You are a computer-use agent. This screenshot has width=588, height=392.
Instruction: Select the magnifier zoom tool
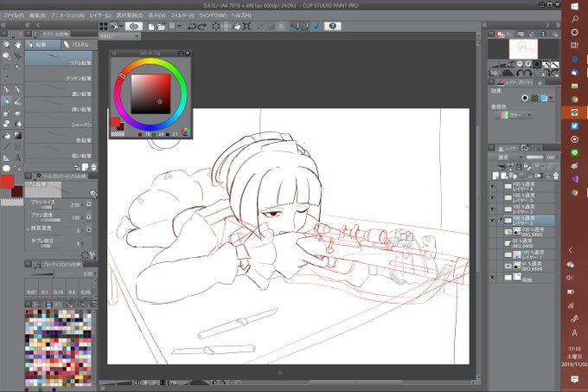pyautogui.click(x=6, y=45)
